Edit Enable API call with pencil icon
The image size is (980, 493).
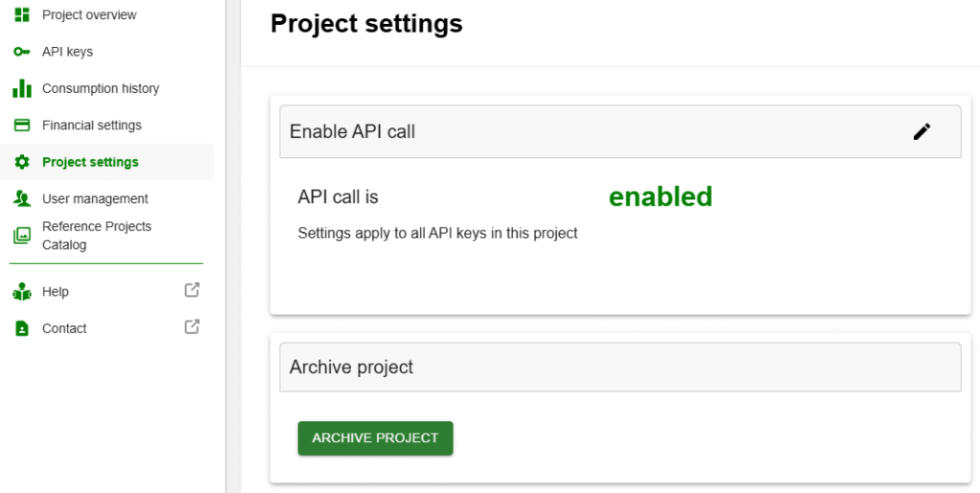(x=922, y=132)
